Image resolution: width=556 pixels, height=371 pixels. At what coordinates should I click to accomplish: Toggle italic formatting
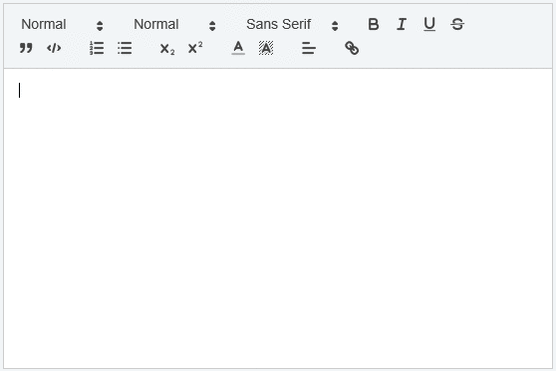tap(401, 24)
